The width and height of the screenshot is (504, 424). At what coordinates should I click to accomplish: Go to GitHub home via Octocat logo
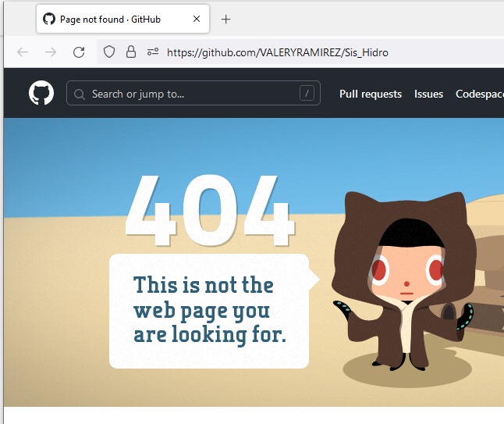point(41,93)
